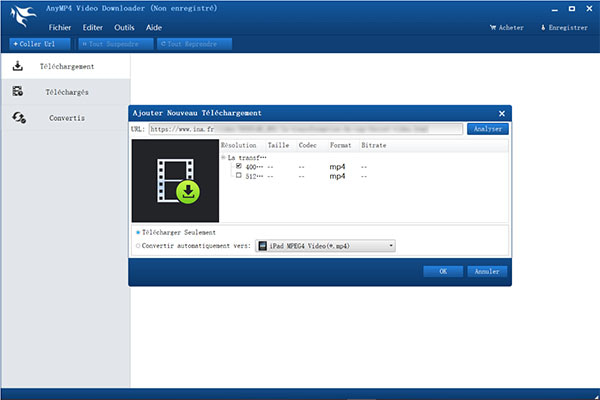The height and width of the screenshot is (400, 600).
Task: Open the Aide menu
Action: point(154,28)
